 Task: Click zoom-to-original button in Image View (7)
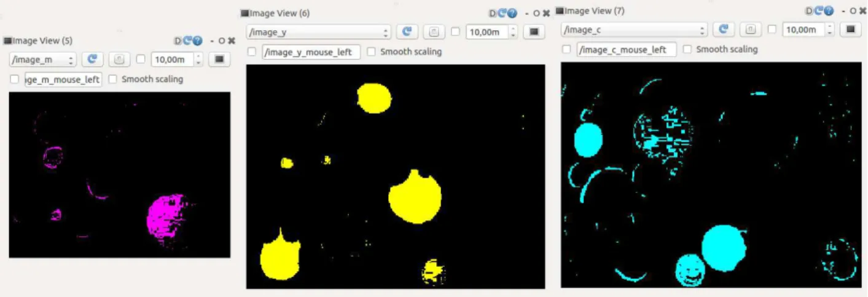point(751,29)
